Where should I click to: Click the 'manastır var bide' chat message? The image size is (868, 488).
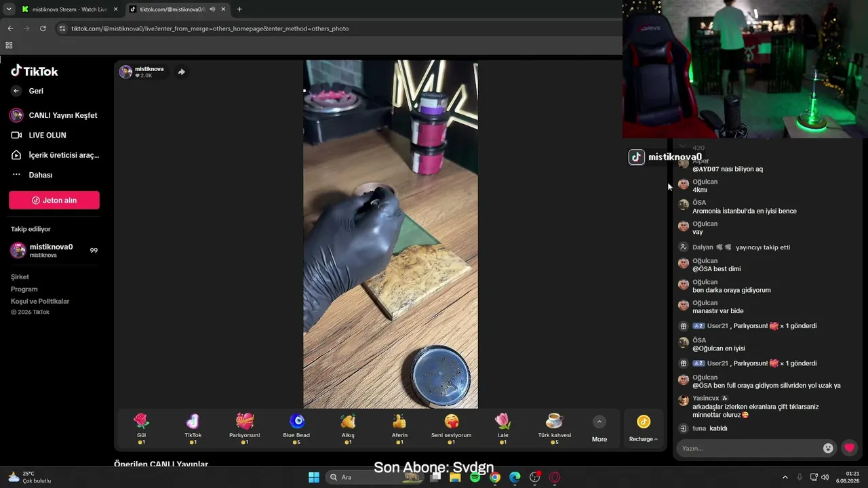click(x=718, y=311)
